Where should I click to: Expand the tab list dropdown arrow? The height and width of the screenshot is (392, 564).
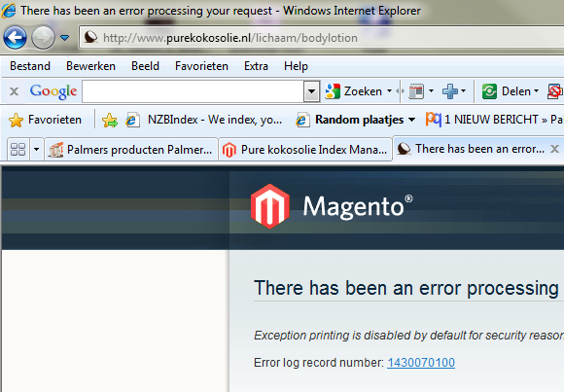click(x=36, y=150)
